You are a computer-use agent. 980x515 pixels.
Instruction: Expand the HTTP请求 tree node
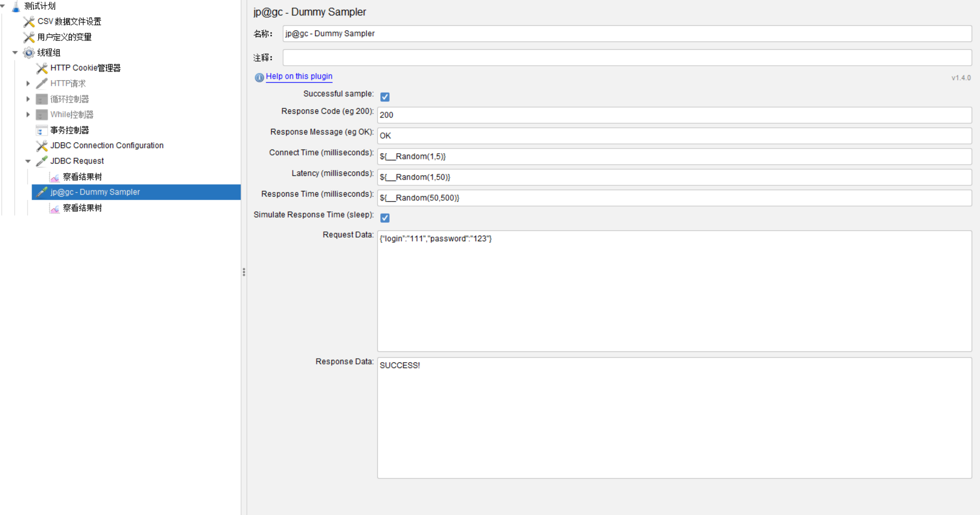28,83
